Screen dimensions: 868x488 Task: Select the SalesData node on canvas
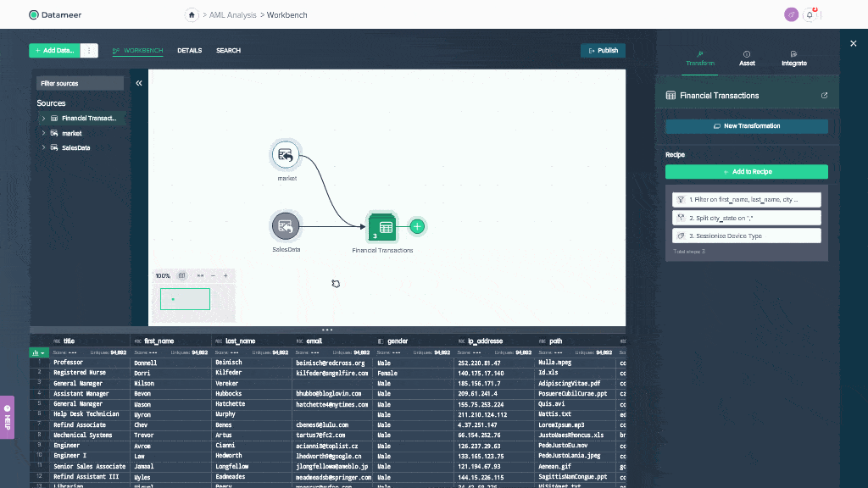coord(286,226)
